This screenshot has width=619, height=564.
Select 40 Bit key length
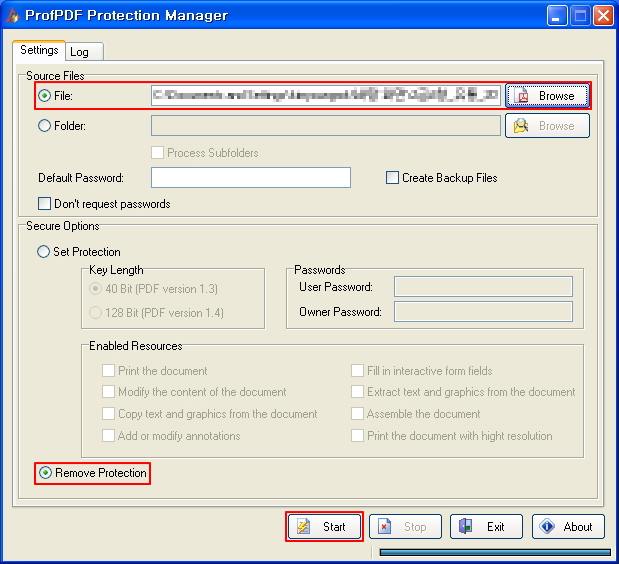95,289
